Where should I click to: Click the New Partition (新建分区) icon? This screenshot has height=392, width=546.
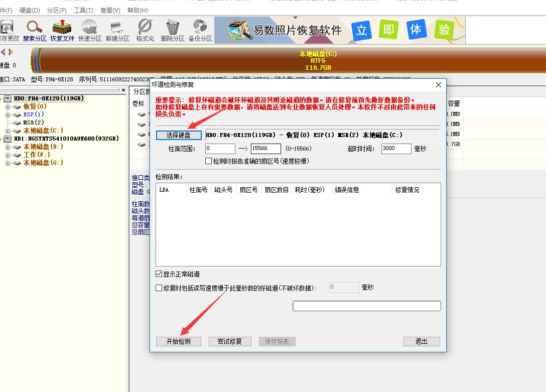coord(117,30)
